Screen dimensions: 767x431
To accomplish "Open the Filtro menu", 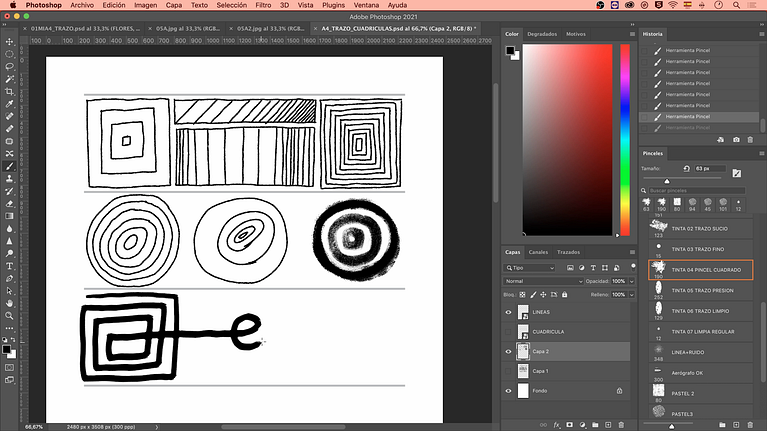I will tap(263, 5).
